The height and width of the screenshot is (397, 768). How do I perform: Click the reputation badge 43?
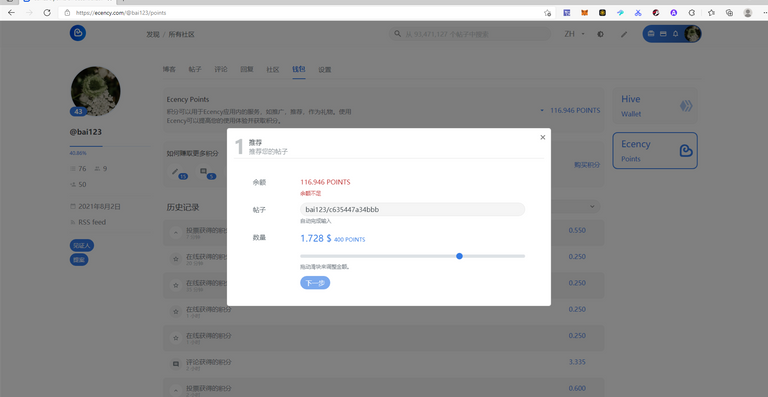pyautogui.click(x=78, y=112)
